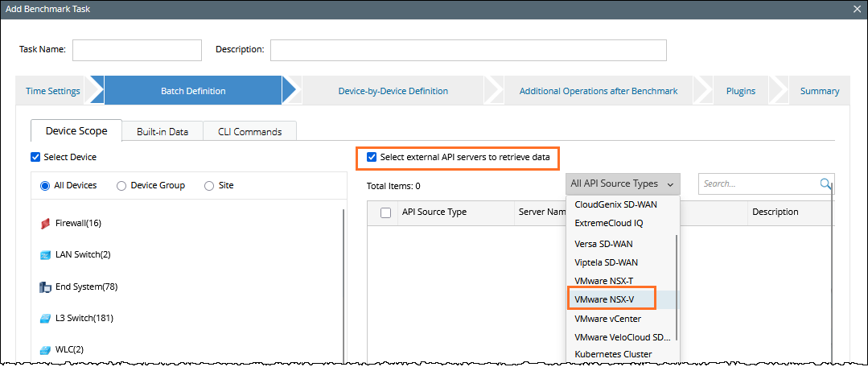Collapse the All API Source Types dropdown
The height and width of the screenshot is (367, 868).
[x=622, y=184]
